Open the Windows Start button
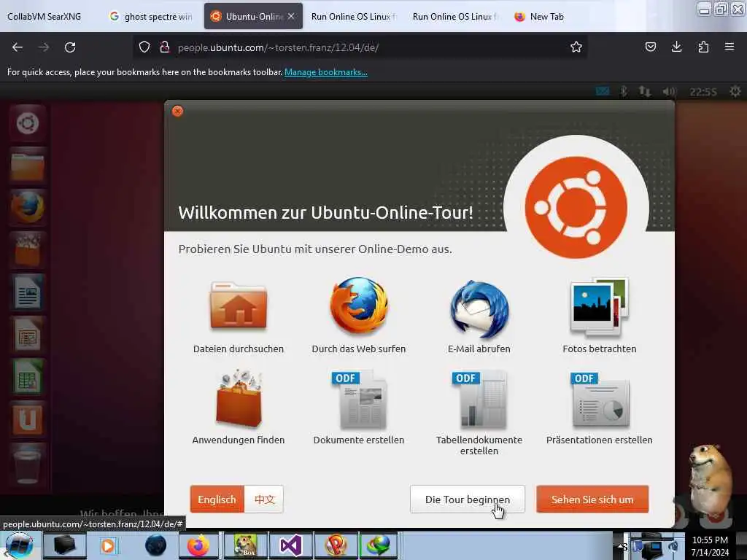The height and width of the screenshot is (560, 747). click(20, 545)
